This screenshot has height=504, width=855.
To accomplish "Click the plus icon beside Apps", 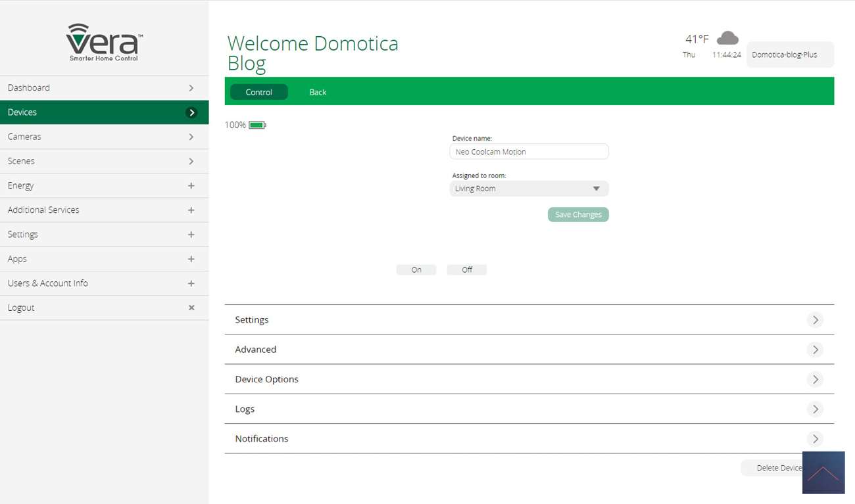I will pos(191,259).
